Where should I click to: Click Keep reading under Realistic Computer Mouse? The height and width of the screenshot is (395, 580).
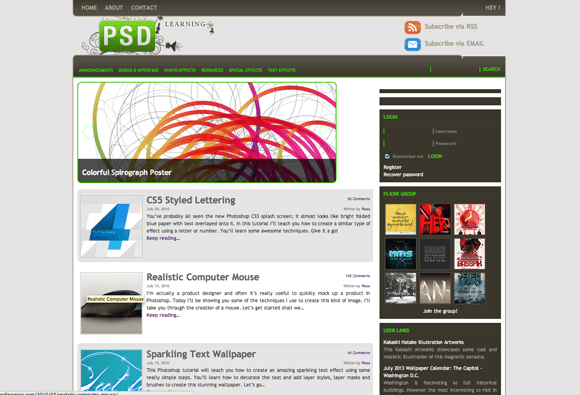tap(163, 315)
